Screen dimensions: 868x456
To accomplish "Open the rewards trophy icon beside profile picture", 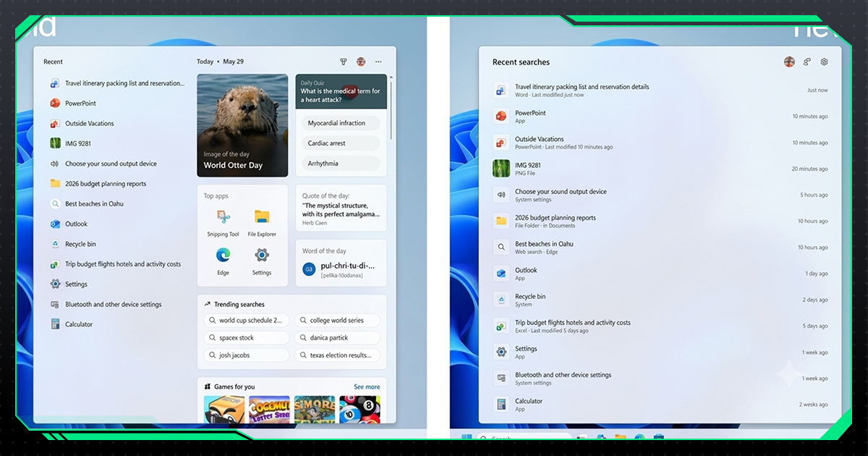I will point(344,62).
